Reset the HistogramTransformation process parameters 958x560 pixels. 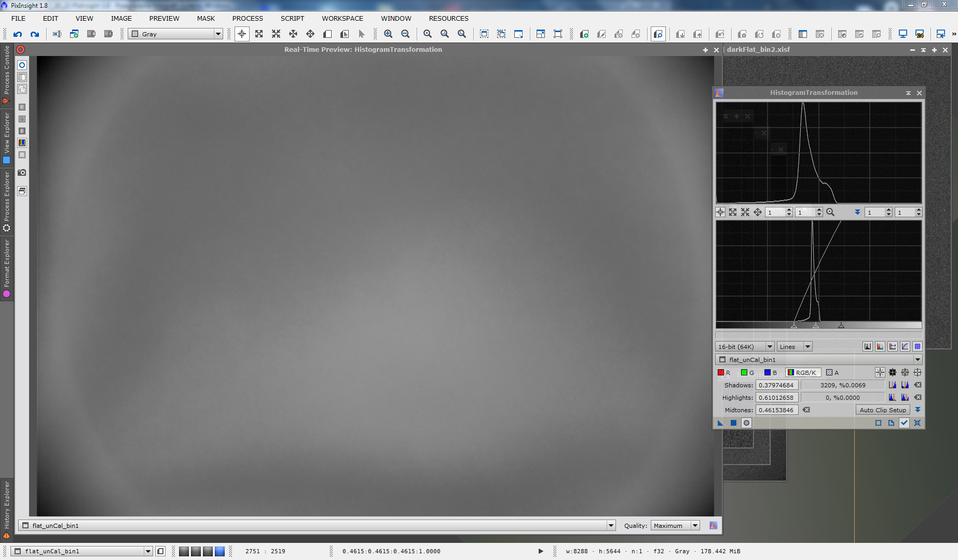click(917, 423)
